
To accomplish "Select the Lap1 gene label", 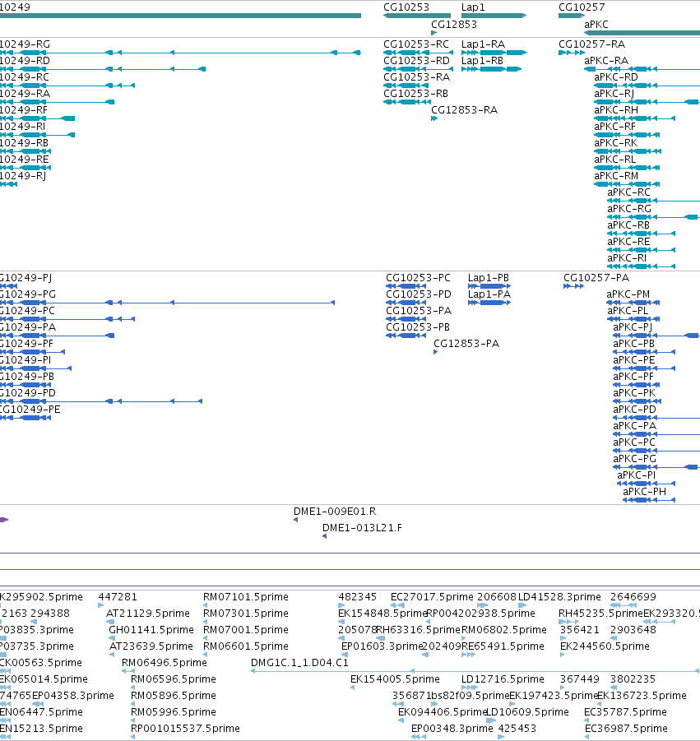I will (473, 7).
